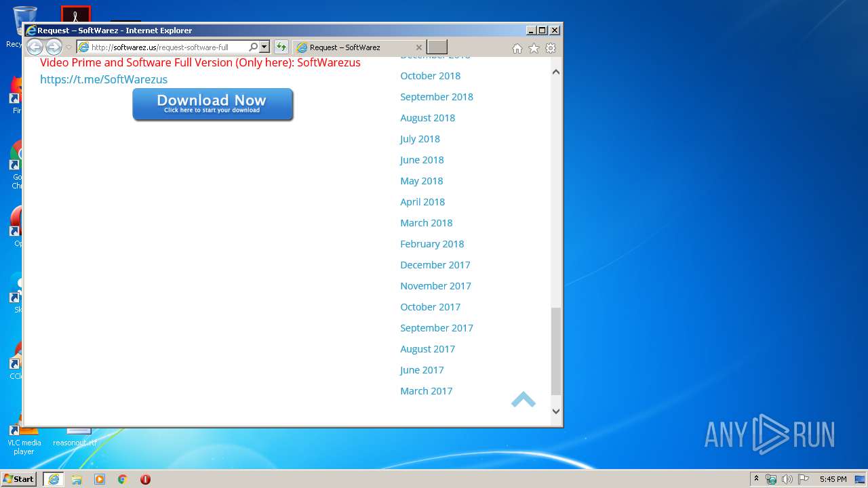The image size is (868, 488).
Task: Open the Opera taskbar icon
Action: (x=145, y=479)
